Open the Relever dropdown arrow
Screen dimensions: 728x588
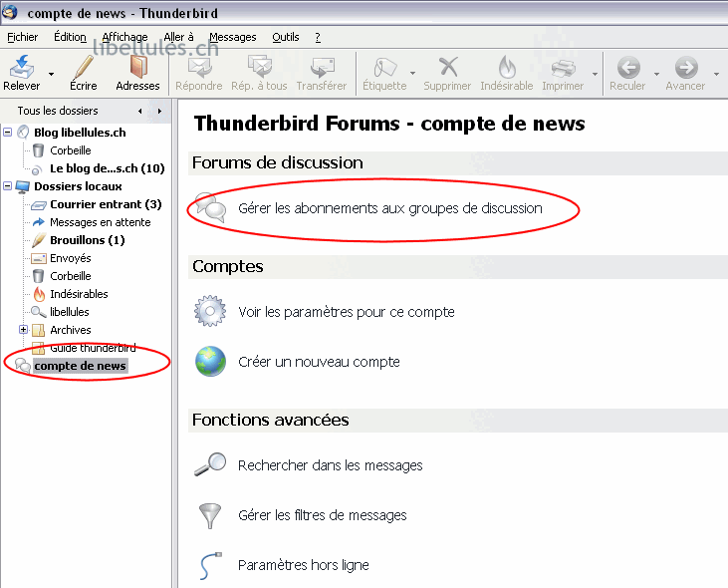(51, 74)
